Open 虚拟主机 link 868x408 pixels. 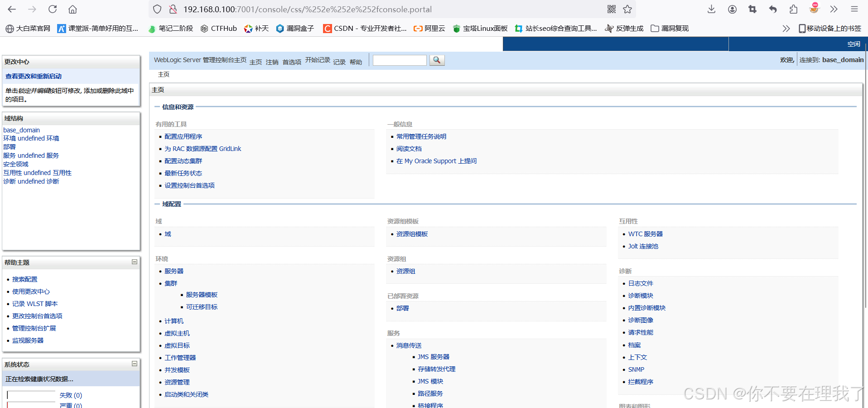[x=177, y=333]
